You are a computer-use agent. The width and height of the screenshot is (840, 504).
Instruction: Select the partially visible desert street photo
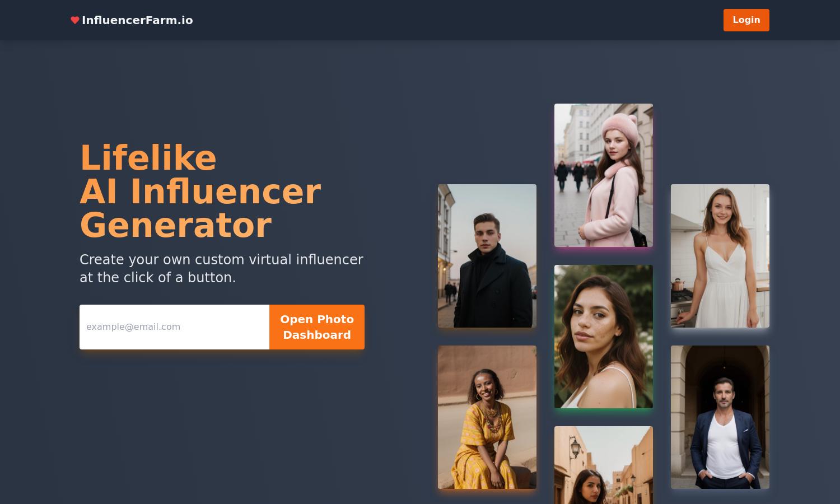604,465
